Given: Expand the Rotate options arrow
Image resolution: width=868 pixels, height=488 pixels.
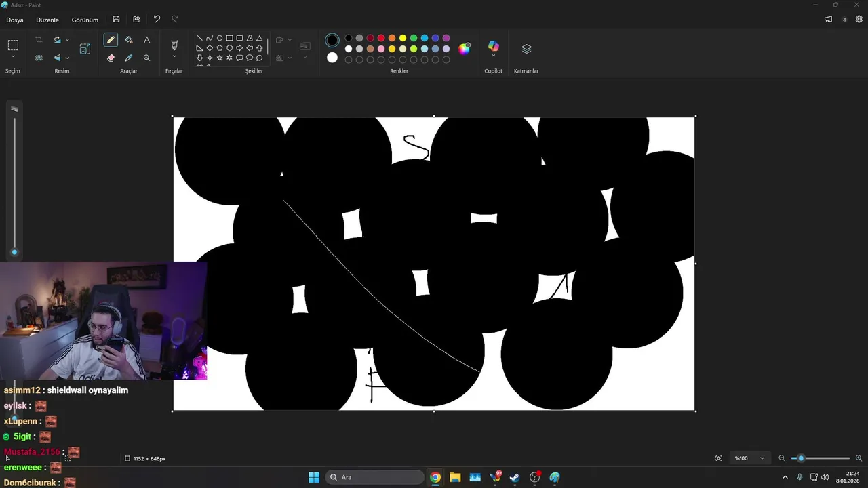Looking at the screenshot, I should (67, 40).
